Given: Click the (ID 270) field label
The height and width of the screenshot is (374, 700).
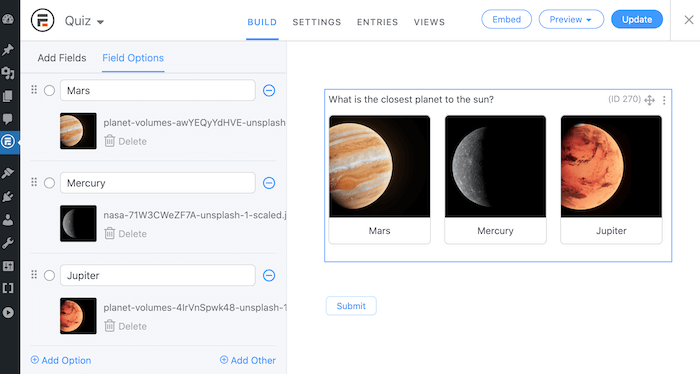Looking at the screenshot, I should 625,99.
